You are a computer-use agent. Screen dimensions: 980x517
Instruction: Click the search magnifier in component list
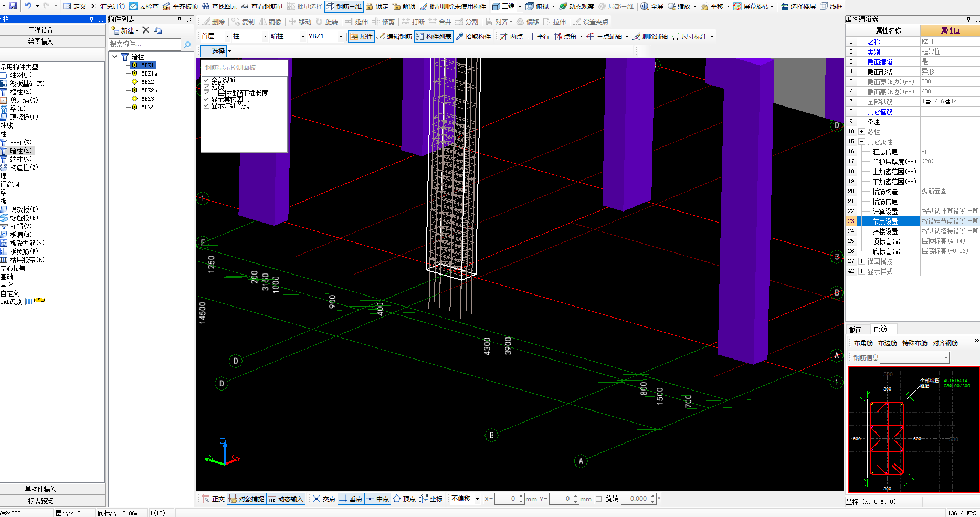click(187, 45)
